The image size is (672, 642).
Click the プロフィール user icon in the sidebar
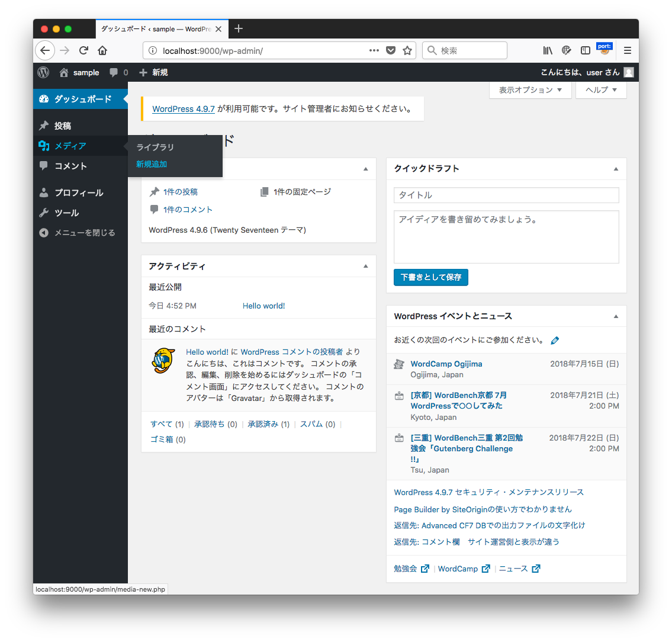[x=44, y=192]
